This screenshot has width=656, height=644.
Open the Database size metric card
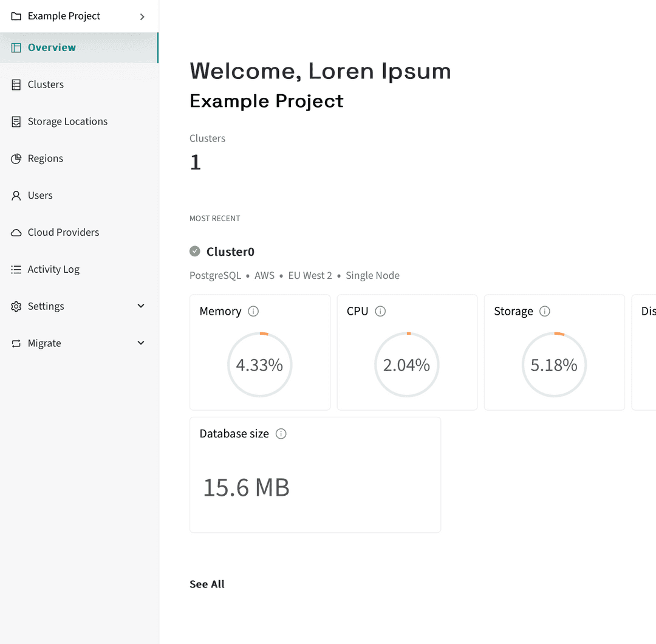tap(315, 474)
